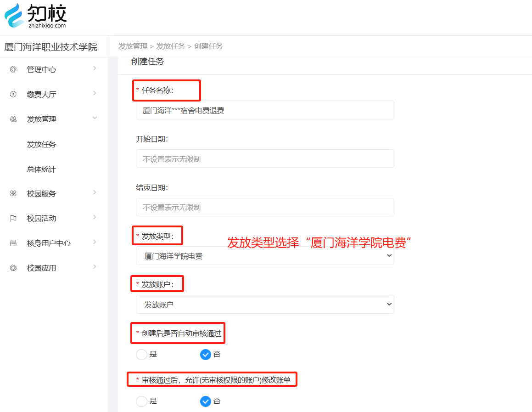This screenshot has height=412, width=532.
Task: Select 是 for 创建后是否自动审核通过
Action: pyautogui.click(x=142, y=355)
